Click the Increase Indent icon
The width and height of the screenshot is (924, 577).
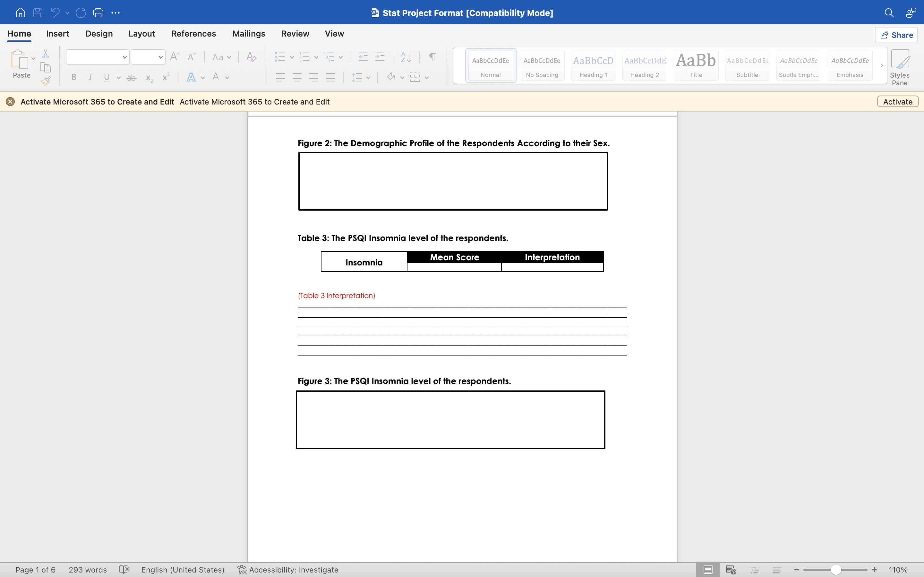(380, 57)
